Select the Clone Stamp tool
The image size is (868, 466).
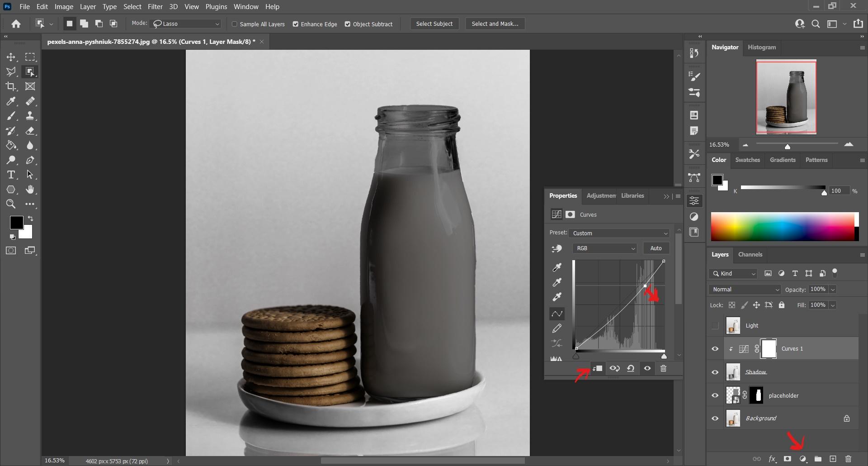tap(30, 116)
